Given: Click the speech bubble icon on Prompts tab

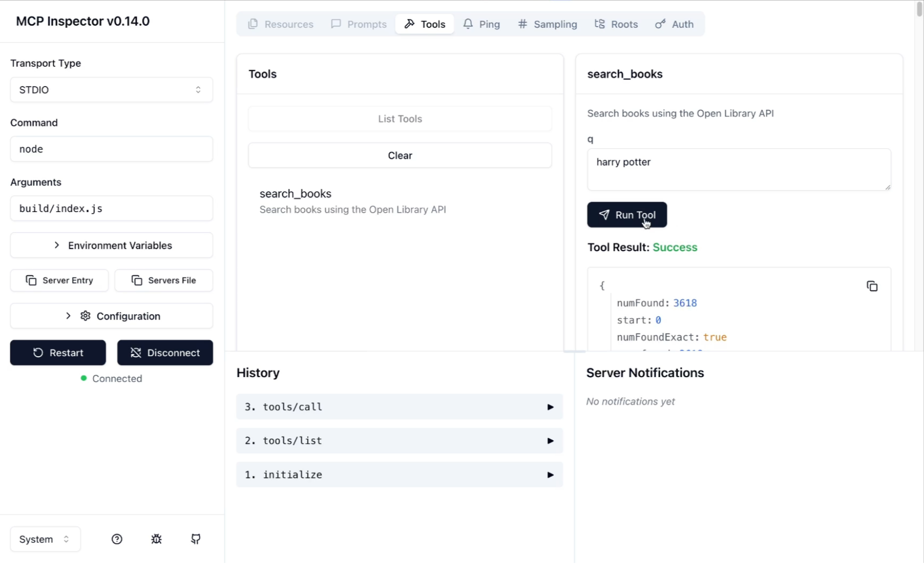Looking at the screenshot, I should tap(336, 24).
